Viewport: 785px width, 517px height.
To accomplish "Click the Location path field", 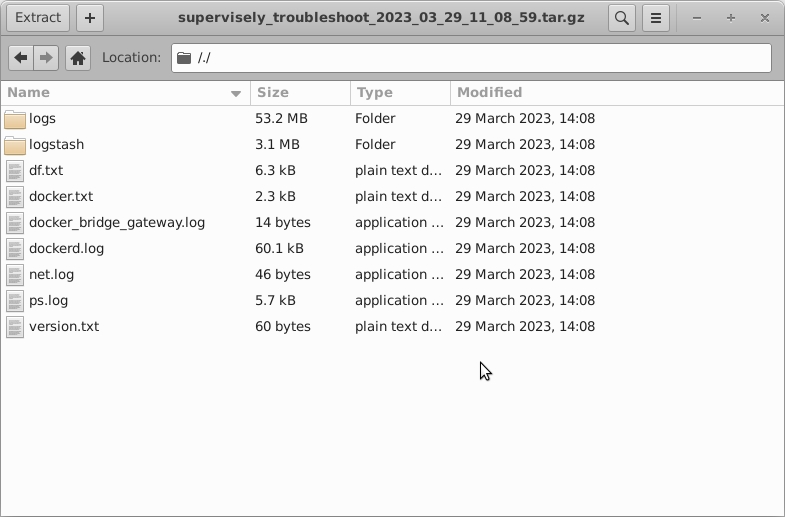I will click(480, 58).
